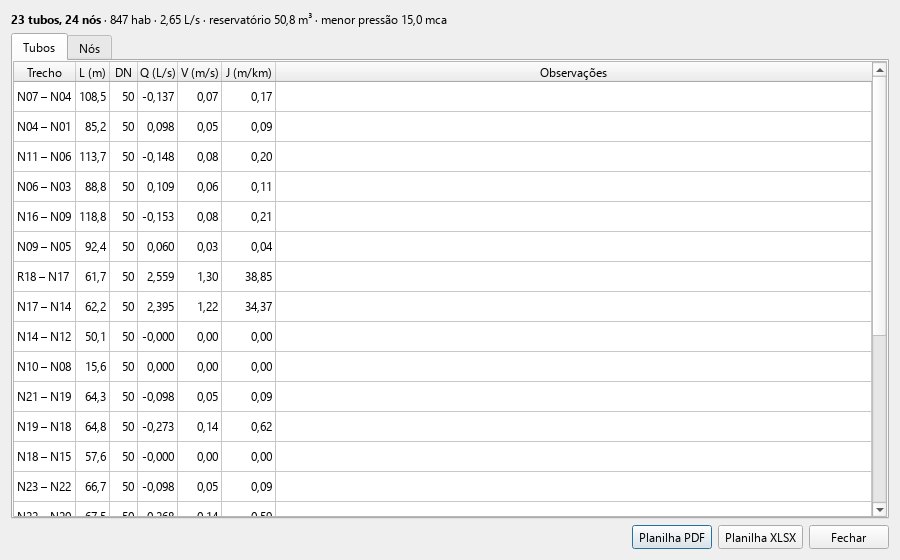Click the V (m/s) column header
Image resolution: width=900 pixels, height=560 pixels.
pyautogui.click(x=199, y=72)
